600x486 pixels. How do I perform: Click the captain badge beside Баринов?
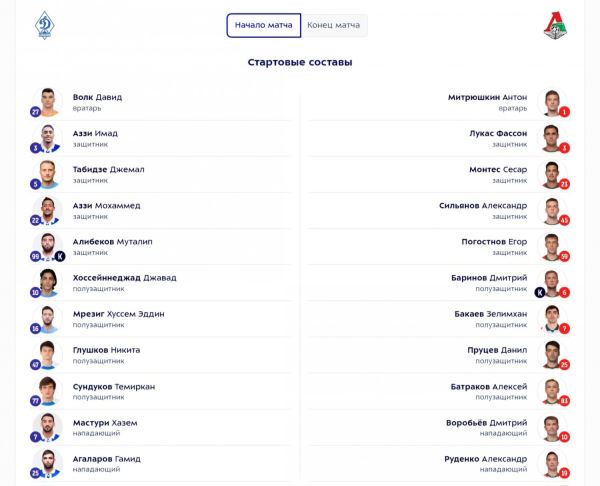coord(541,292)
